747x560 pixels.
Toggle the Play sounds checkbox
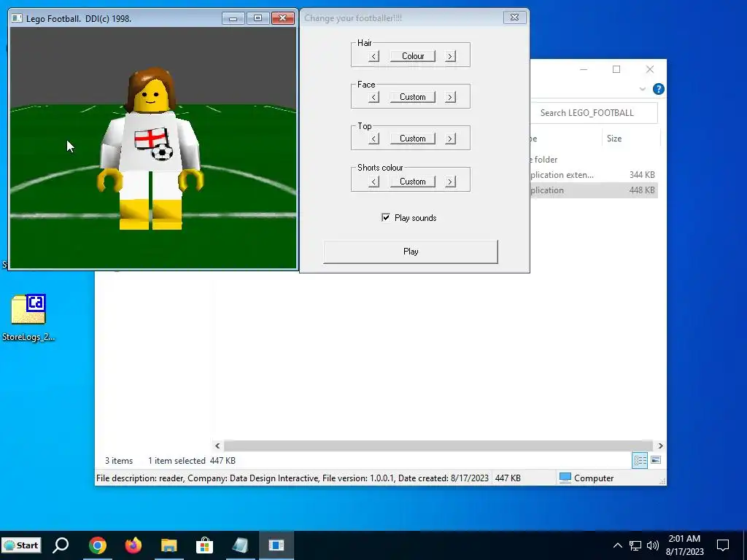(x=385, y=217)
